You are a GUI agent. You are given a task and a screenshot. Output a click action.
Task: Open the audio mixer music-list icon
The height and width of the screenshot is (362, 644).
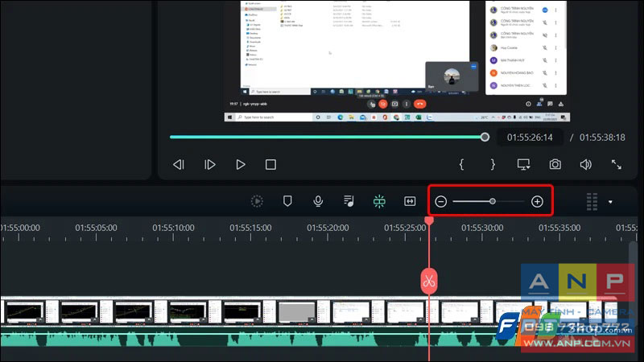pos(349,201)
